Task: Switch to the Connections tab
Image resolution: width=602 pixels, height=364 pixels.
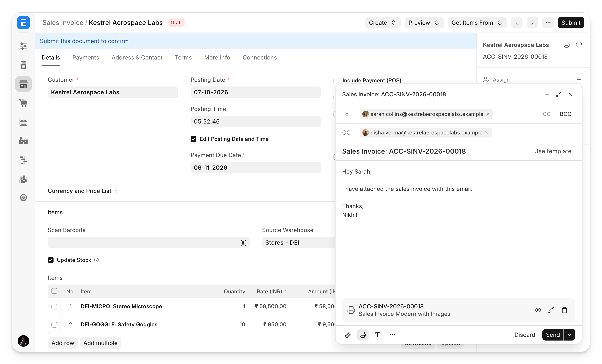Action: [x=259, y=57]
